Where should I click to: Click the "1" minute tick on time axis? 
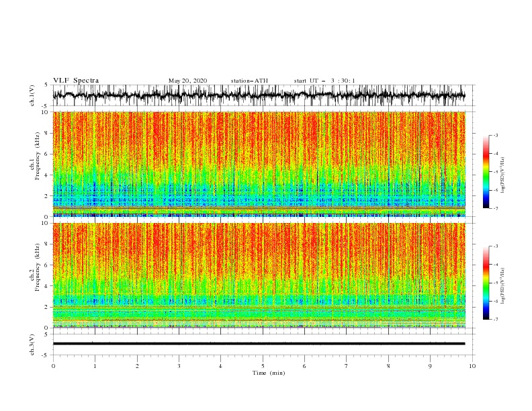tap(95, 366)
